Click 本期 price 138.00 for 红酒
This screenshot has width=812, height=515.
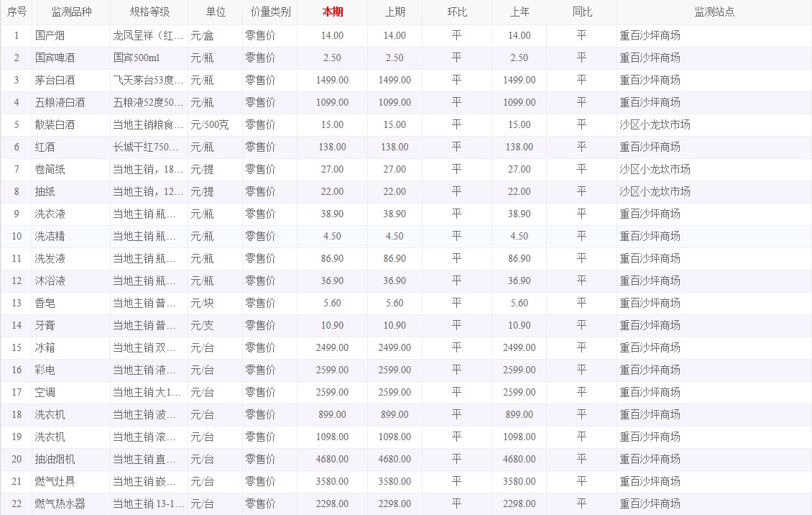(x=333, y=147)
